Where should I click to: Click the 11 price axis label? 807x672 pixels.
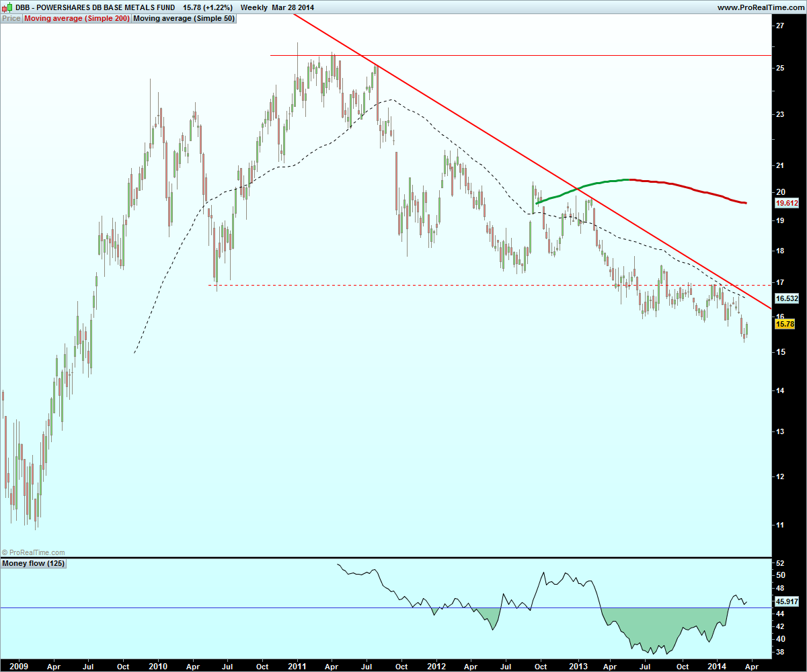780,525
